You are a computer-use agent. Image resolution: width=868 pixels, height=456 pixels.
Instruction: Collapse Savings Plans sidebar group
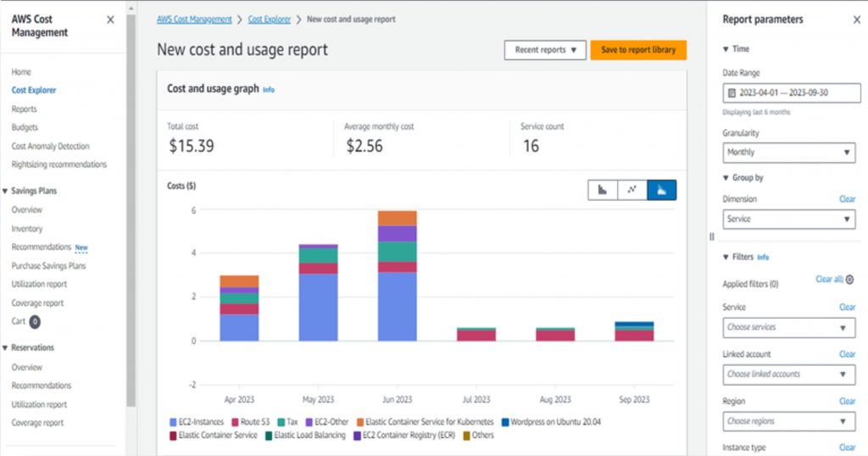pyautogui.click(x=5, y=191)
